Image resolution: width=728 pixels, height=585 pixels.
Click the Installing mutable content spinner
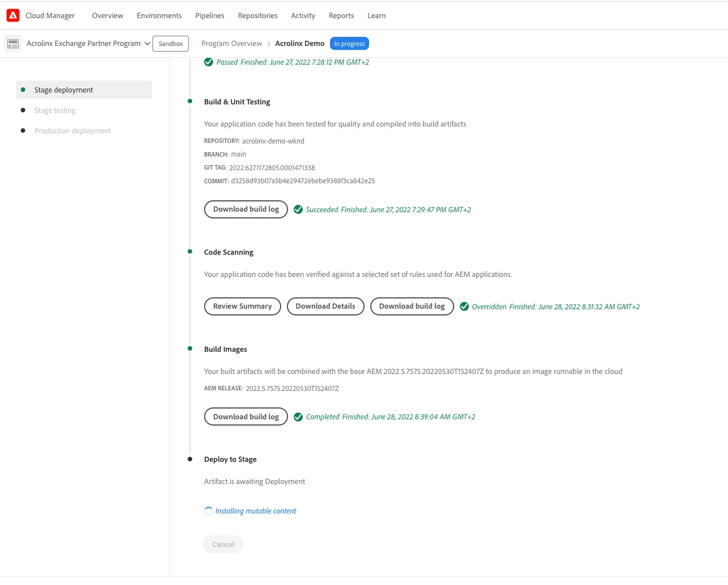[209, 511]
